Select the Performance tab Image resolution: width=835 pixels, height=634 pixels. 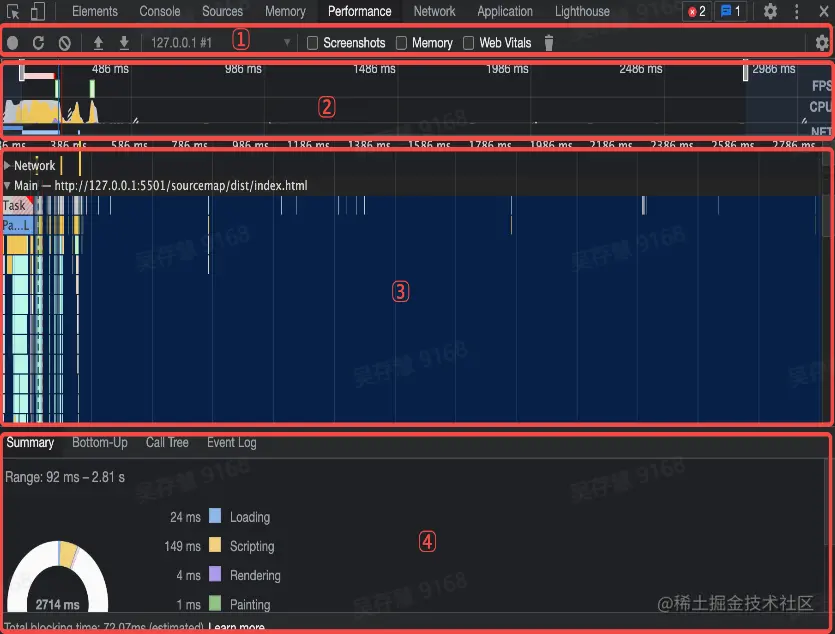point(359,11)
